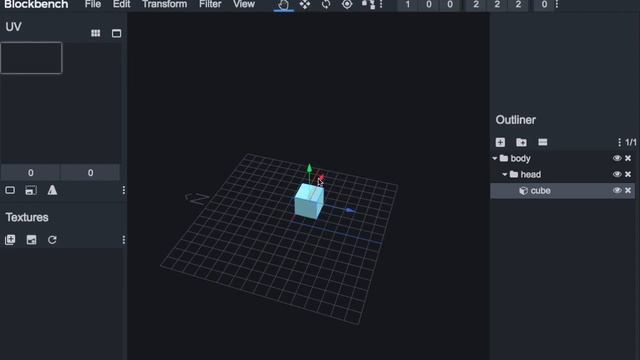This screenshot has width=640, height=360.
Task: Click the blue Z-axis gizmo arrow
Action: pos(350,210)
